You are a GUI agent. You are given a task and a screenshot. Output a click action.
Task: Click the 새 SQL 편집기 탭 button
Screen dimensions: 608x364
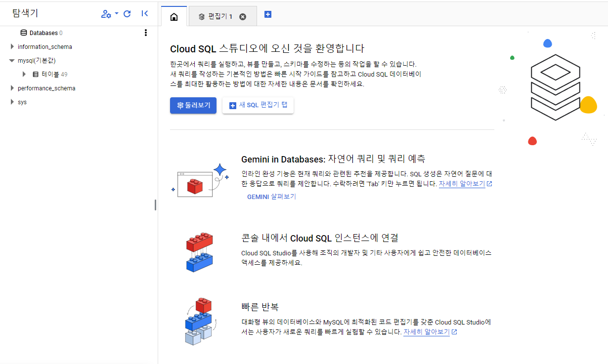coord(258,105)
